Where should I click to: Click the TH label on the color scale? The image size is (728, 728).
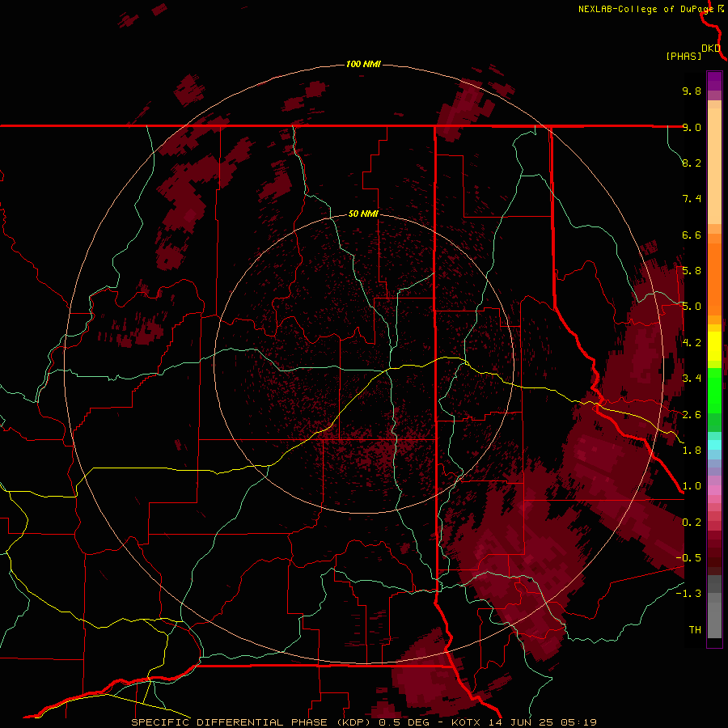(x=695, y=630)
